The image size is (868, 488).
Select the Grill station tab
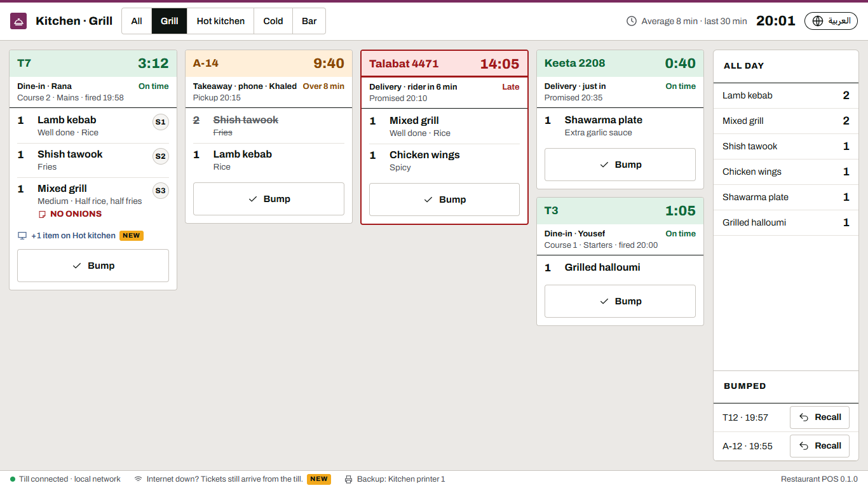click(170, 21)
